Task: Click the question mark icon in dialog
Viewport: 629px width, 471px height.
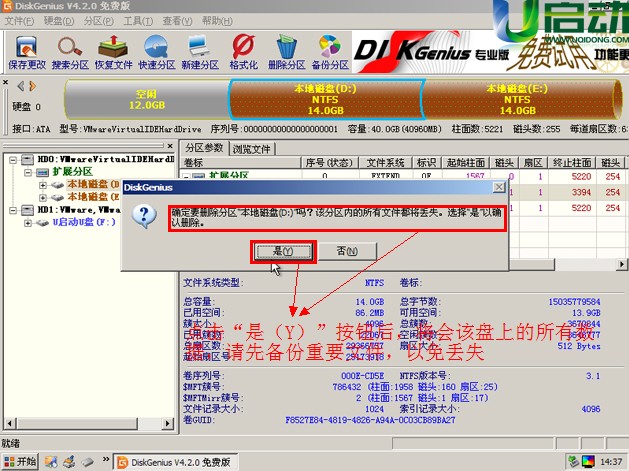Action: (x=144, y=217)
